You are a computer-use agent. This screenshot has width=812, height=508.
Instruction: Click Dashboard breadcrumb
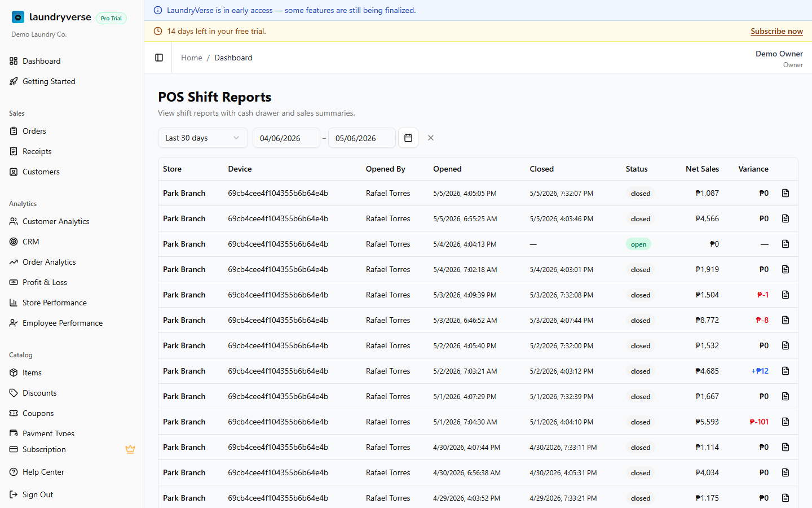pyautogui.click(x=233, y=58)
